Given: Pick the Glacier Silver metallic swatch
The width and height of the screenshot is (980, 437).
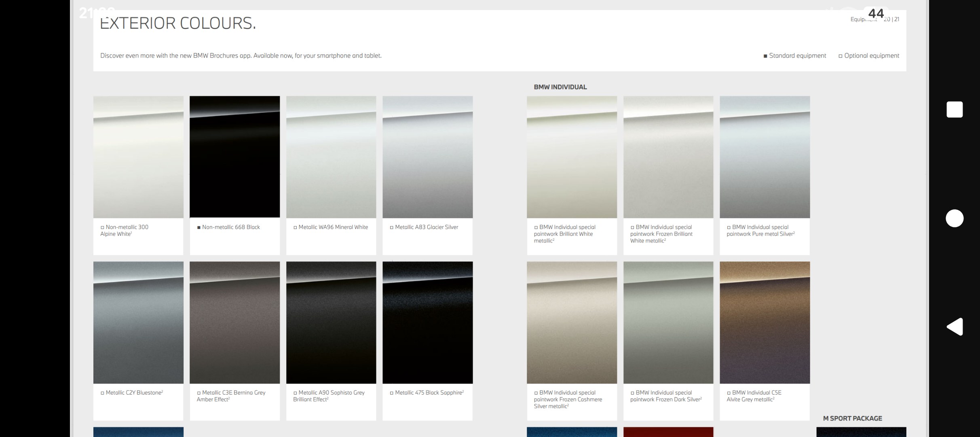Looking at the screenshot, I should point(427,157).
